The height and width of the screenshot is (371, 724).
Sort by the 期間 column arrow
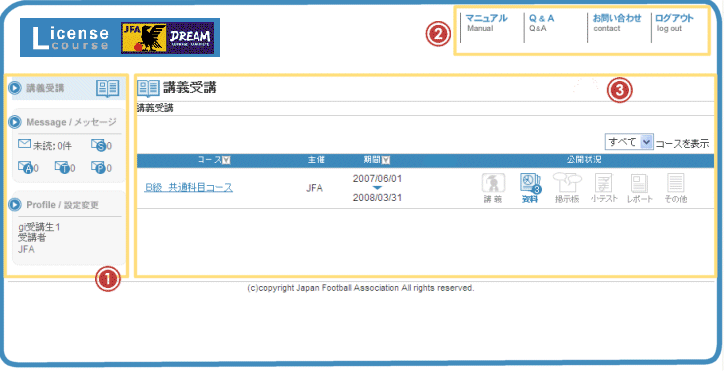[386, 160]
